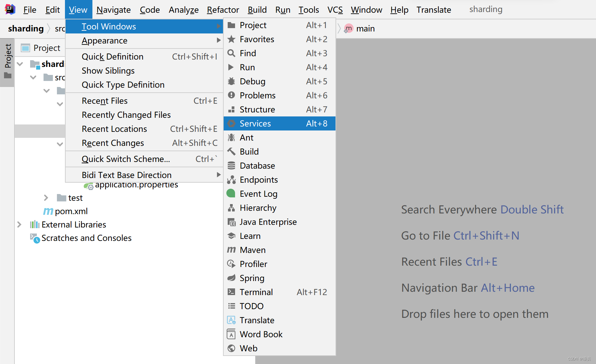Open the Help menu
Viewport: 596px width, 364px height.
click(399, 10)
